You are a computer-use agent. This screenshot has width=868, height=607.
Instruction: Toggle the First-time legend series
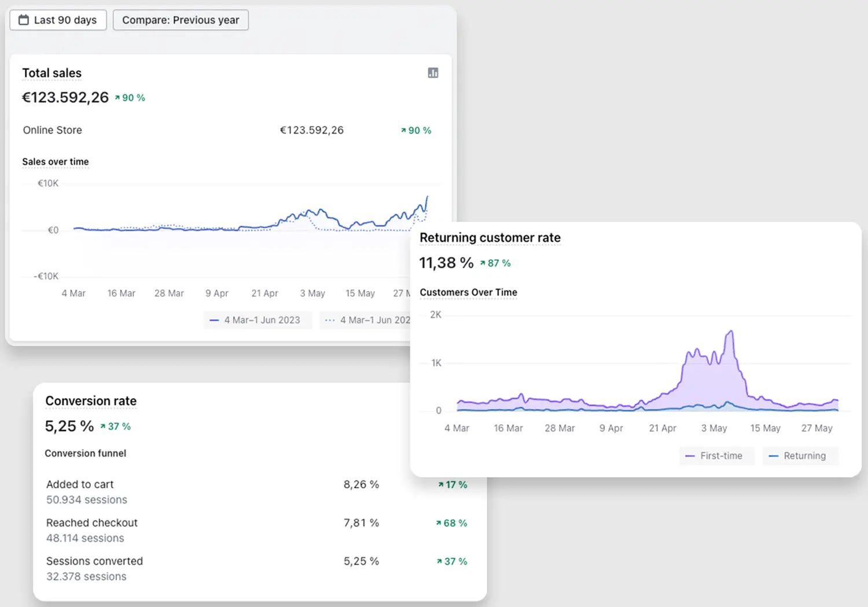[x=716, y=456]
